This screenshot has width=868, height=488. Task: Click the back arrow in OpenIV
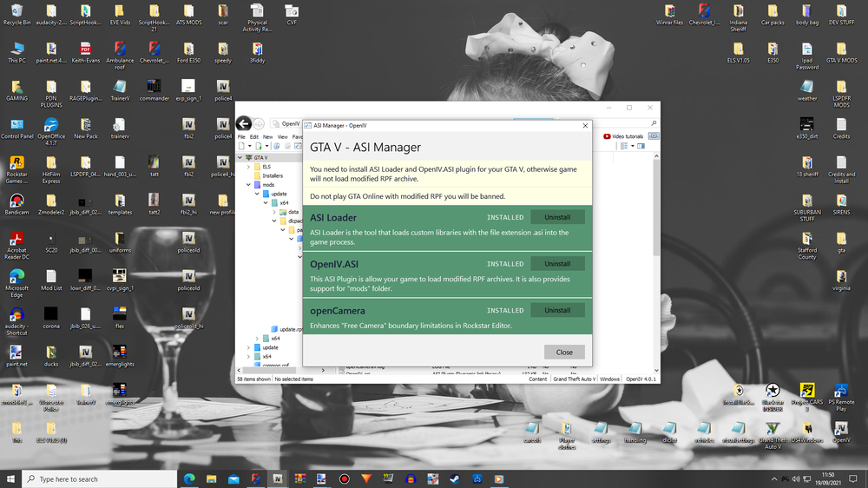tap(244, 123)
